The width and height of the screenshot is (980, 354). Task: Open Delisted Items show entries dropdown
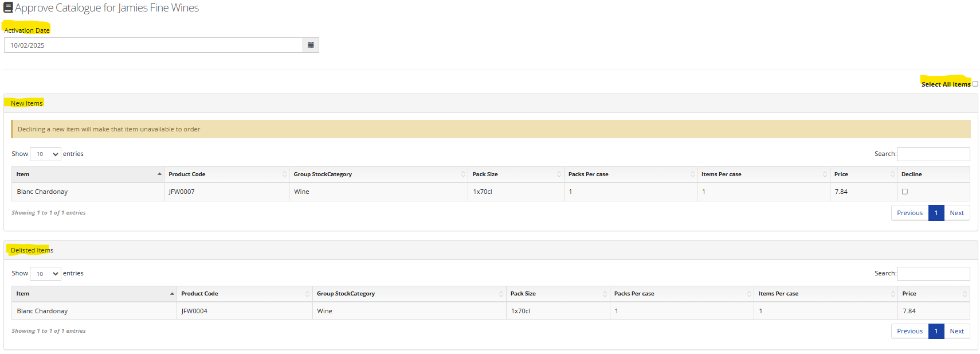45,273
